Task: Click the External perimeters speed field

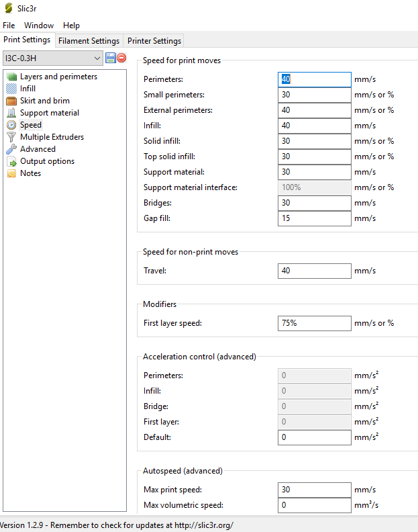Action: click(315, 110)
